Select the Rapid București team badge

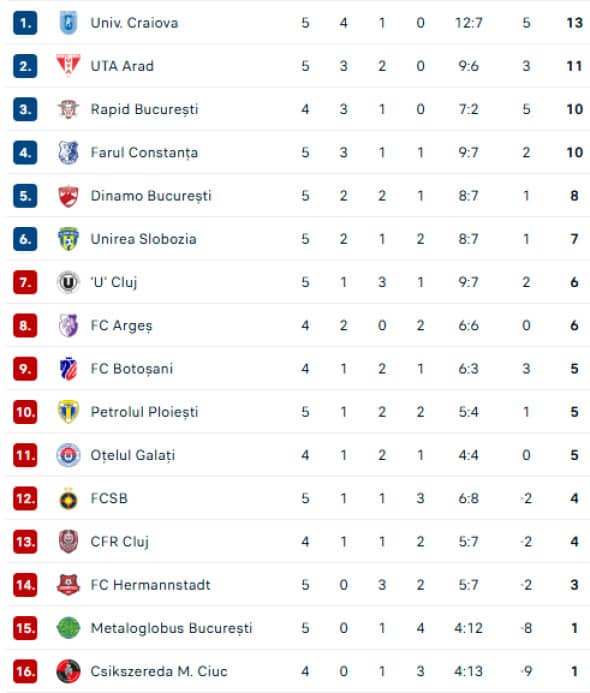69,109
